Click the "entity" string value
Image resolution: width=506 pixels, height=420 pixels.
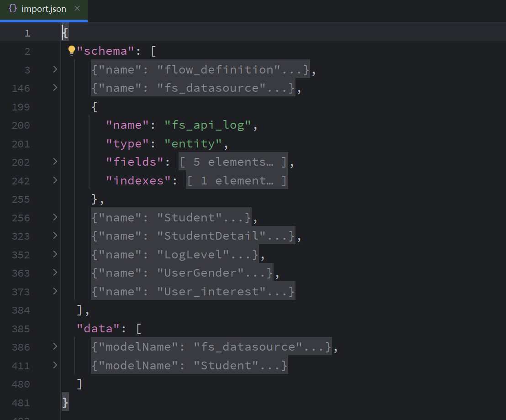[193, 143]
